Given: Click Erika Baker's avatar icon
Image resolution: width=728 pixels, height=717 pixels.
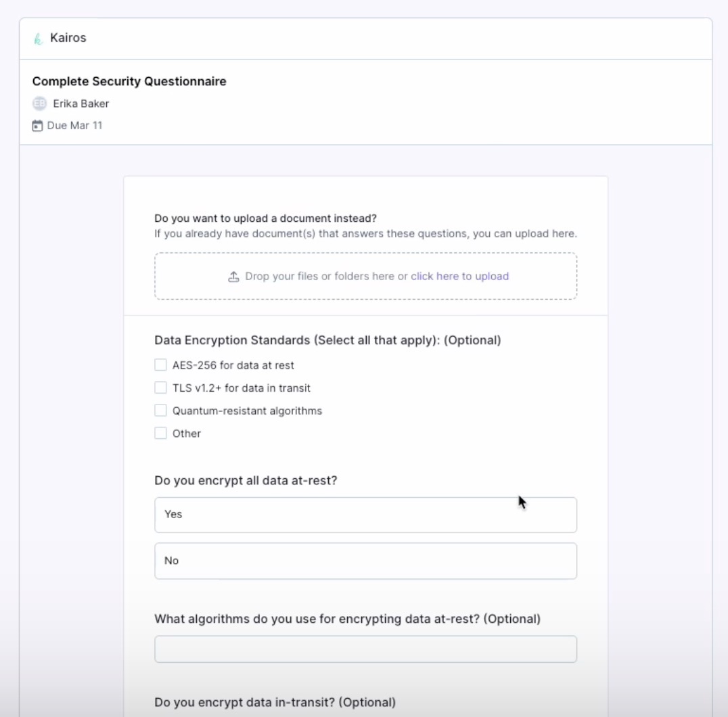Looking at the screenshot, I should click(x=39, y=103).
